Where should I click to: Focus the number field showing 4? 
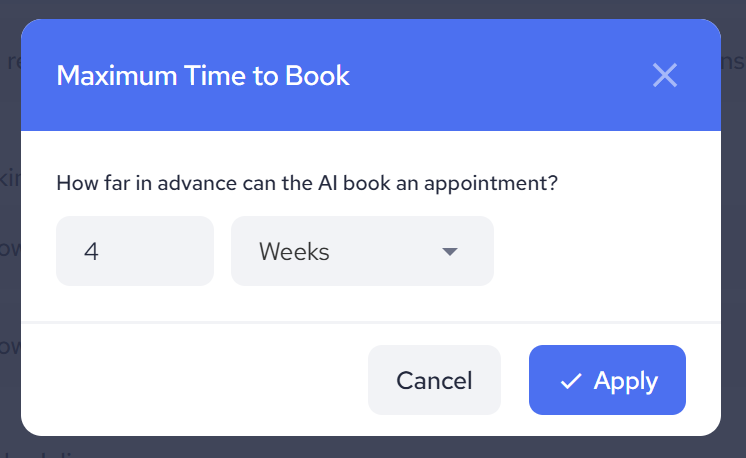pyautogui.click(x=135, y=251)
